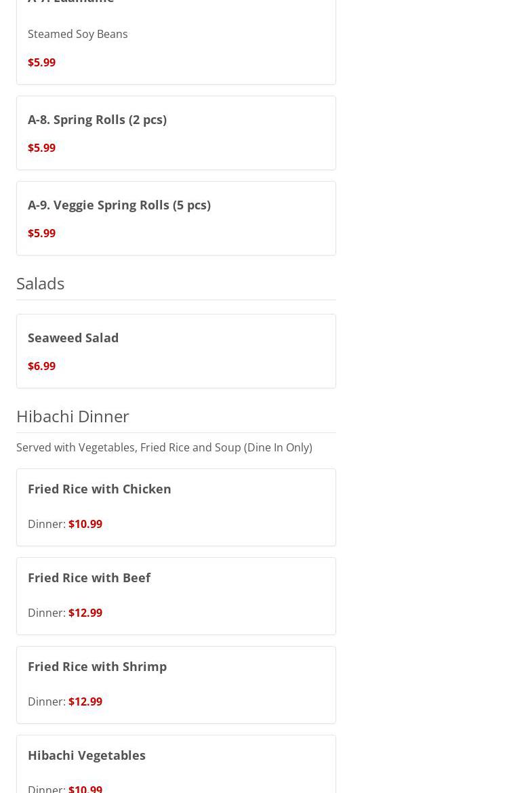Click the $5.99 price for Veggie Spring Rolls
The height and width of the screenshot is (793, 532).
pos(41,233)
